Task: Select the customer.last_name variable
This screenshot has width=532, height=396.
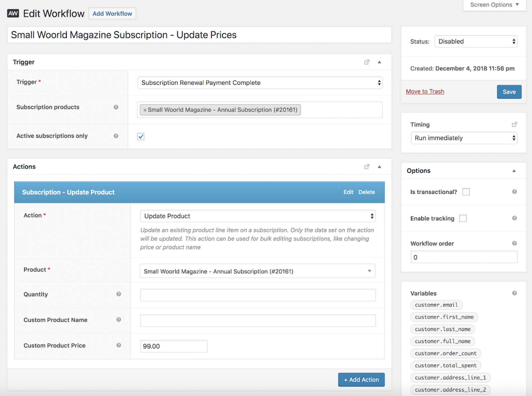Action: pos(443,329)
